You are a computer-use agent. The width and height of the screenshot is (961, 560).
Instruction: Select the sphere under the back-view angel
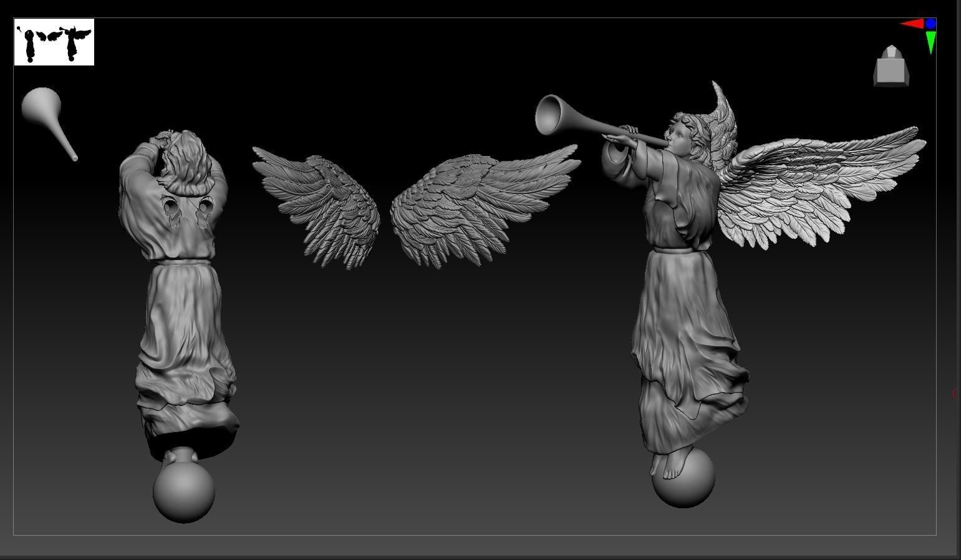[x=184, y=491]
